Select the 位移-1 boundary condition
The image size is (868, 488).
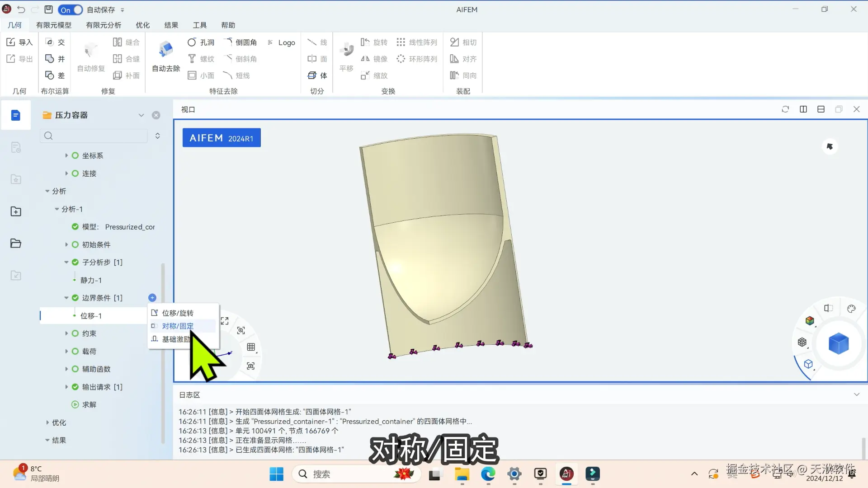(x=91, y=315)
